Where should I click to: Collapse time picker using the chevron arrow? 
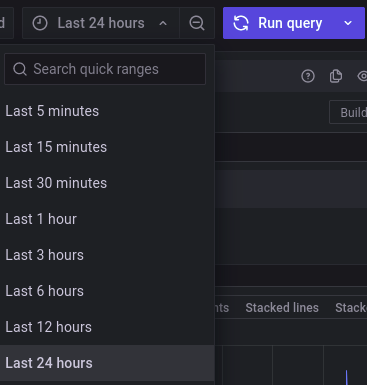tap(163, 24)
